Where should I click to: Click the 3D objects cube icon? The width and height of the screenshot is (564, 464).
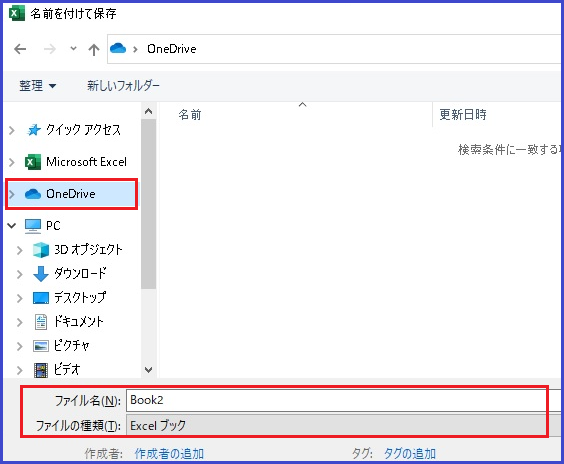tap(41, 250)
